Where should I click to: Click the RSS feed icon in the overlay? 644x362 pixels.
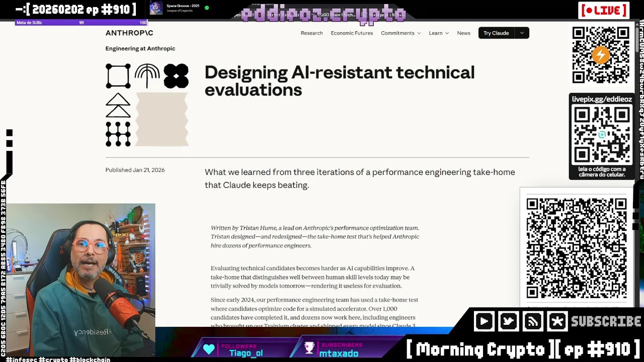click(x=533, y=321)
